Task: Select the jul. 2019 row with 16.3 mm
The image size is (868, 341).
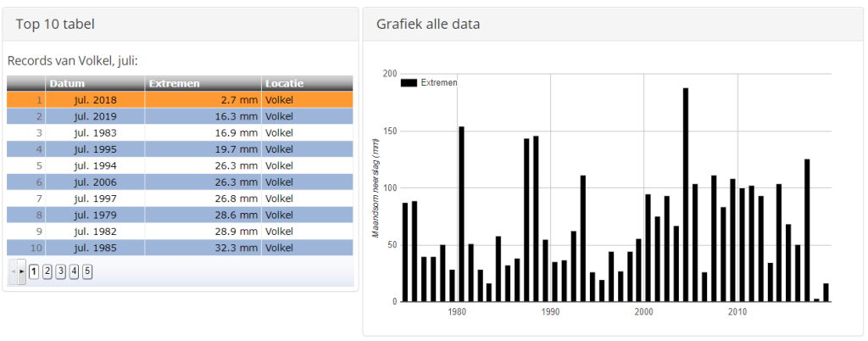Action: [180, 117]
